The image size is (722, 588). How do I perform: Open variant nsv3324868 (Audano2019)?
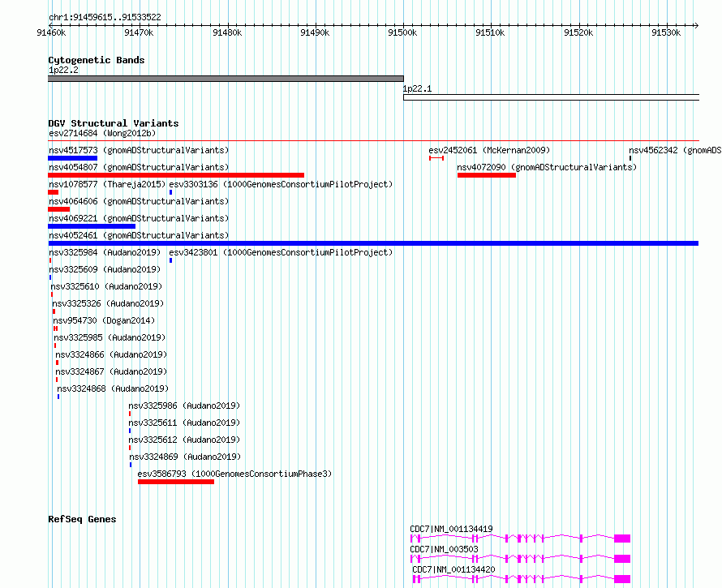coord(113,388)
